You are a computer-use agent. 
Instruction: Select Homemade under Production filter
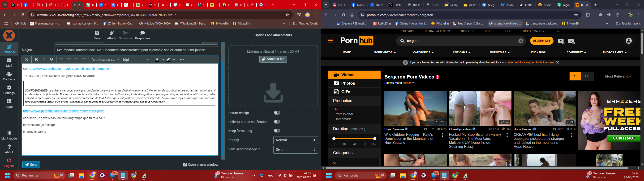pyautogui.click(x=343, y=119)
